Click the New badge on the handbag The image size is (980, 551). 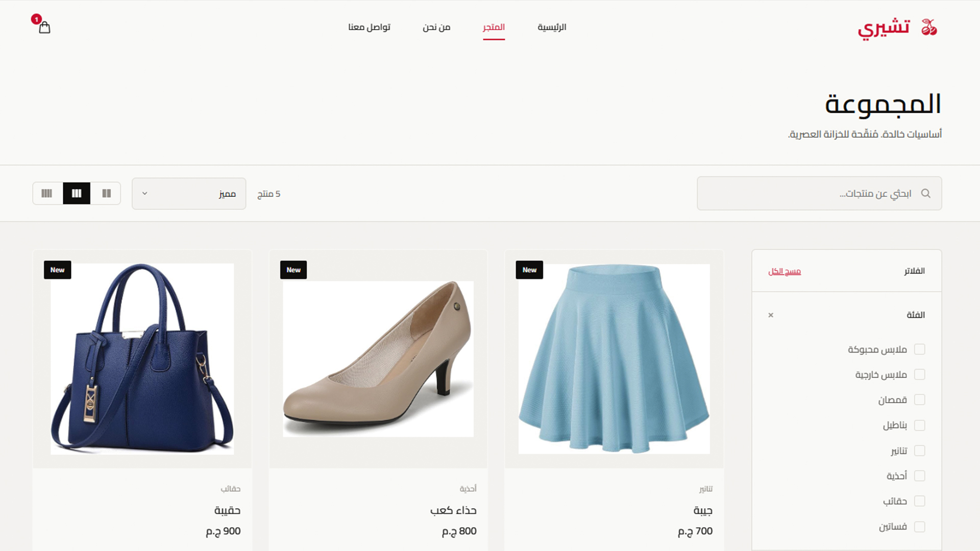point(57,270)
